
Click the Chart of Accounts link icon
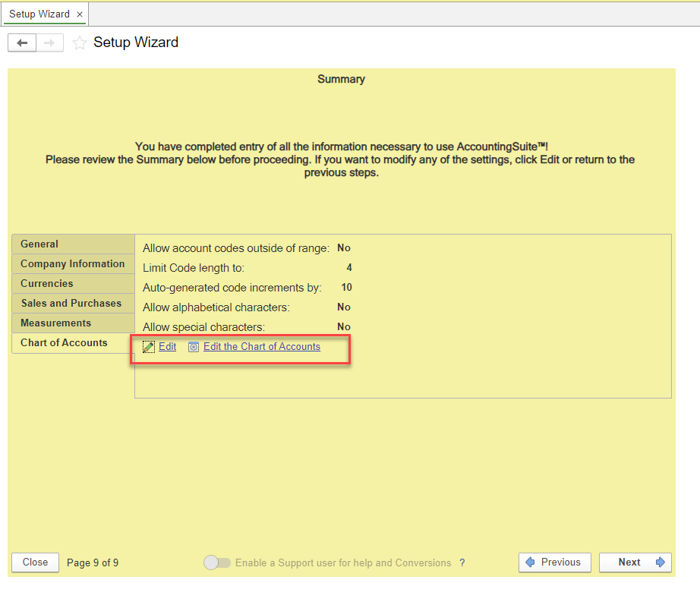pyautogui.click(x=194, y=347)
